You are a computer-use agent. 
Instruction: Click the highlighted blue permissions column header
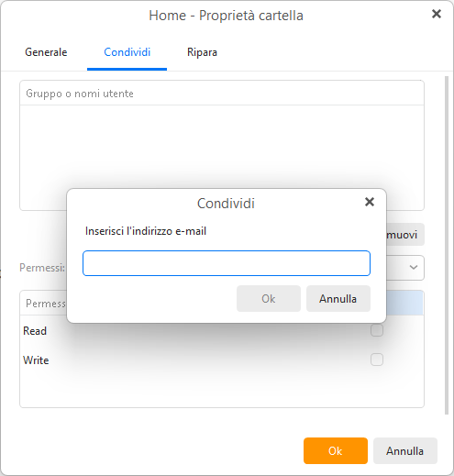[x=404, y=303]
